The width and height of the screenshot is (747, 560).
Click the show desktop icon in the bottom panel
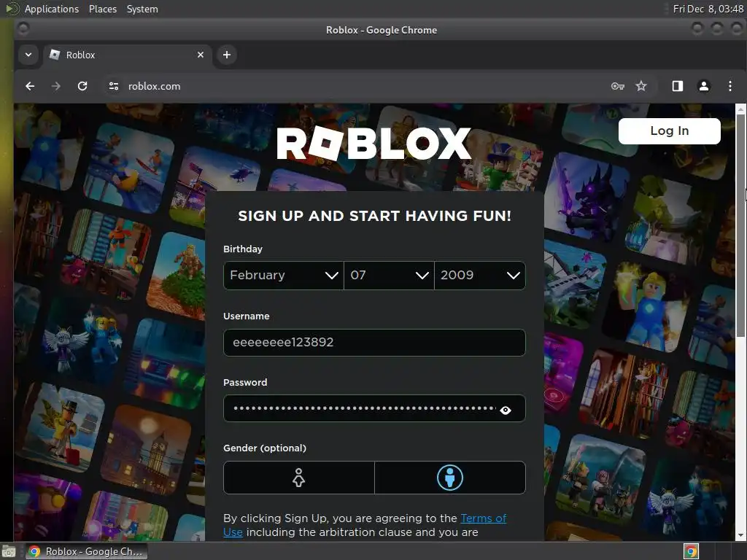(9, 551)
